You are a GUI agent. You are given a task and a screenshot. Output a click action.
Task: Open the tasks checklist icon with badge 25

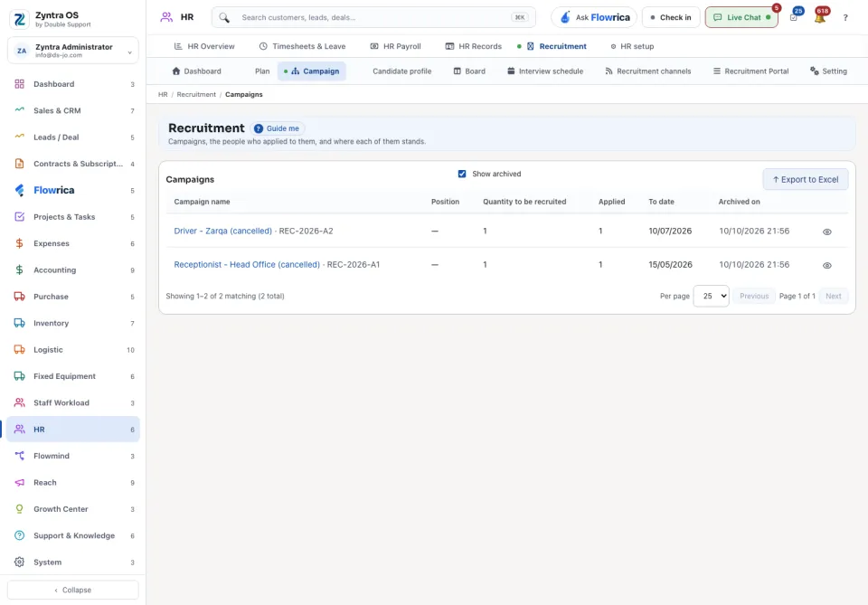(x=794, y=18)
